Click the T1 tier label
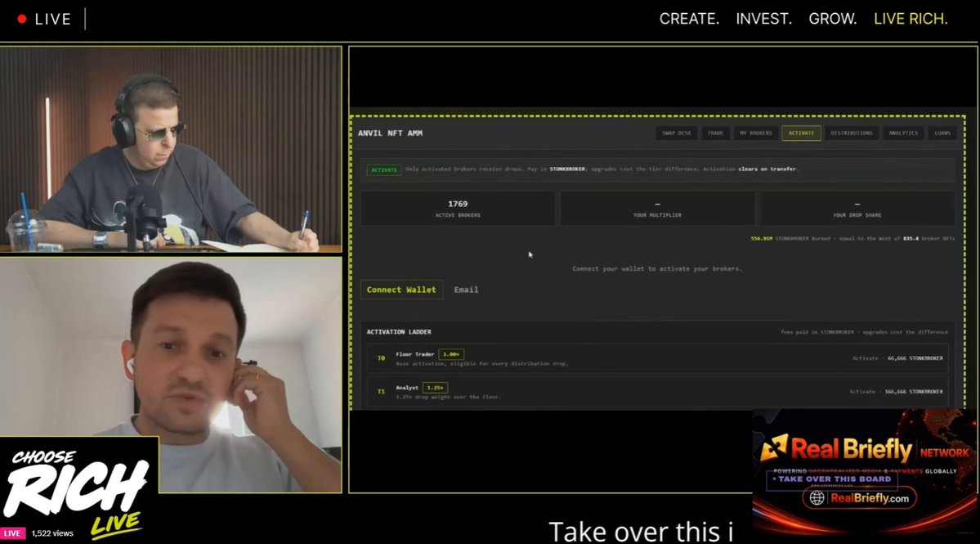Viewport: 980px width, 544px height. click(381, 391)
